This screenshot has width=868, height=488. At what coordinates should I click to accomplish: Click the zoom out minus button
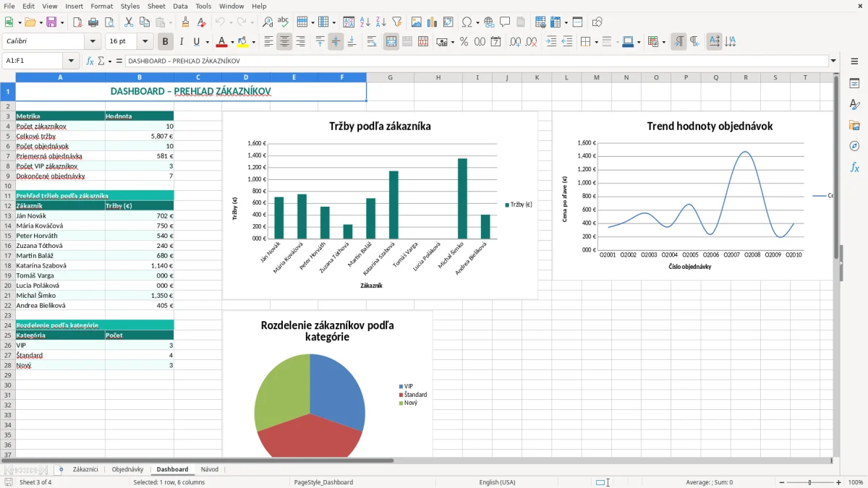click(x=782, y=482)
